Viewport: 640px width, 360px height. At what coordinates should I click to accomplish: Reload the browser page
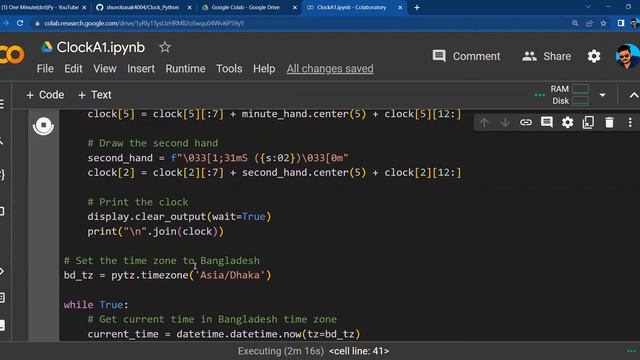tap(20, 23)
